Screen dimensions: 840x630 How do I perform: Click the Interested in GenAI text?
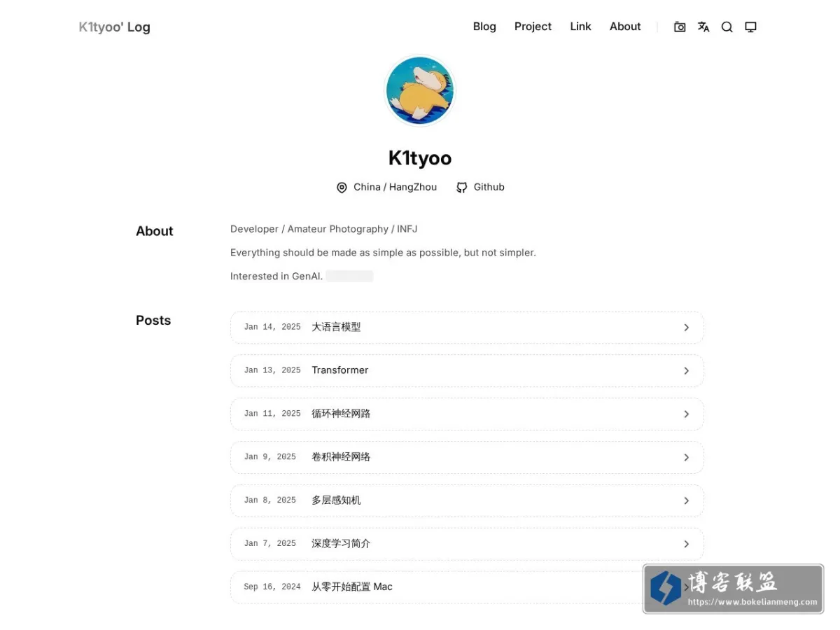[276, 276]
